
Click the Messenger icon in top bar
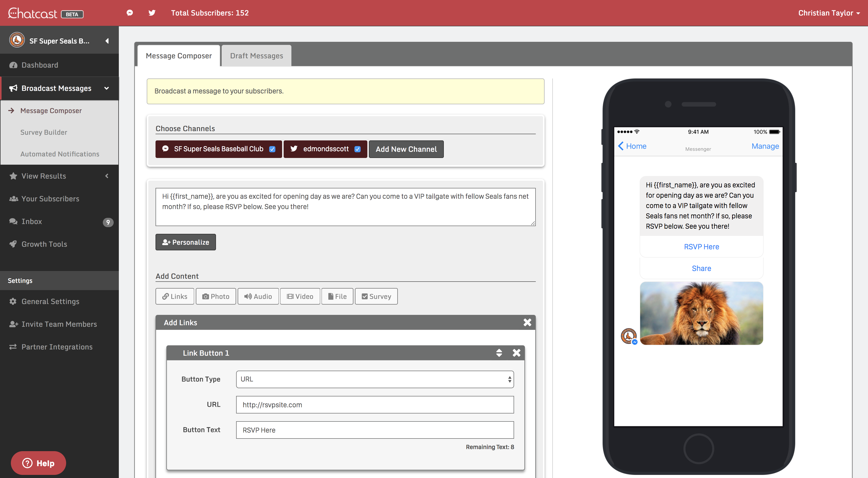[130, 13]
